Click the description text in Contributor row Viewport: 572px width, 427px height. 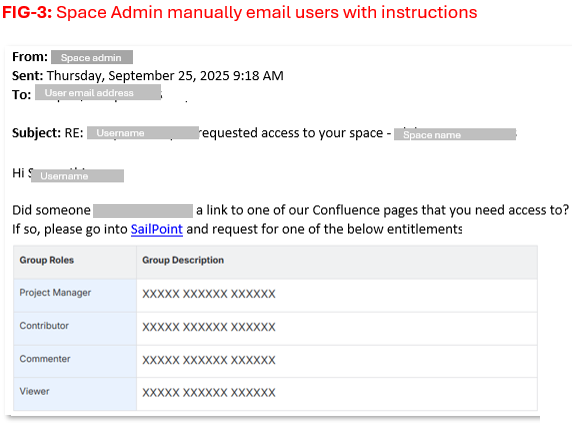[209, 327]
